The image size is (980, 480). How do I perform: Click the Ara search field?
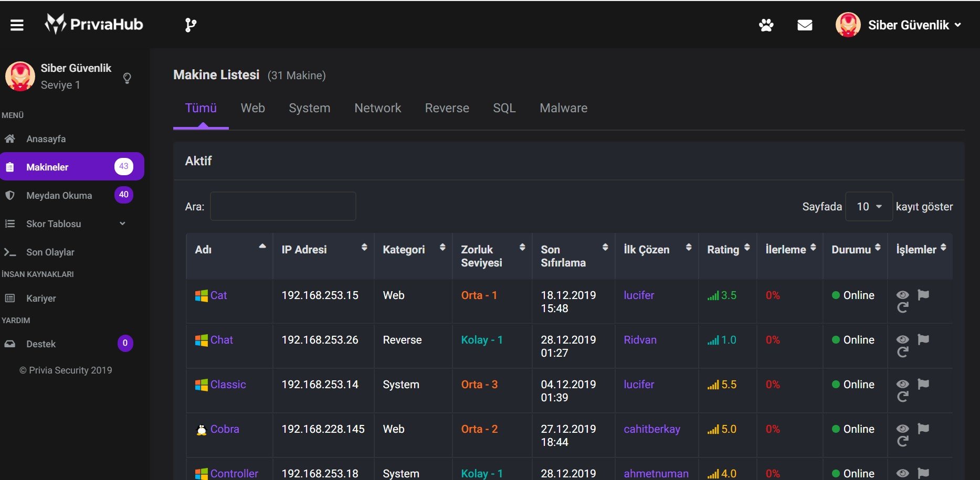pos(283,206)
